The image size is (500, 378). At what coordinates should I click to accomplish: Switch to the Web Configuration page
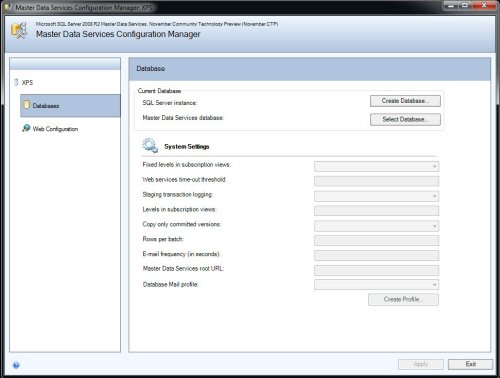pyautogui.click(x=55, y=129)
